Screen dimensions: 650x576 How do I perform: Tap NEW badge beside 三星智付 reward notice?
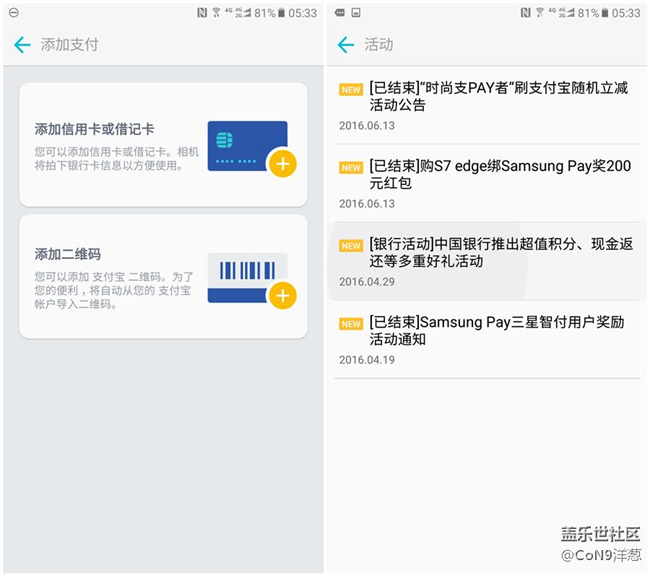(351, 324)
